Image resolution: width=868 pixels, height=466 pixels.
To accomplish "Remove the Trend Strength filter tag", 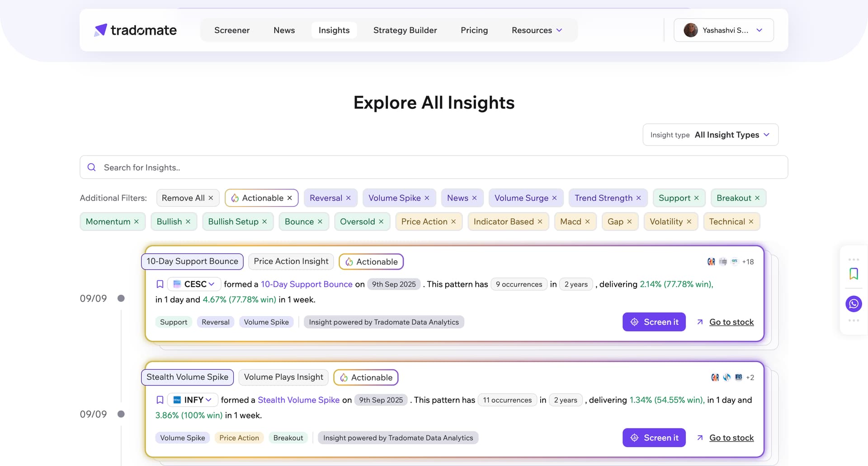I will pyautogui.click(x=638, y=198).
